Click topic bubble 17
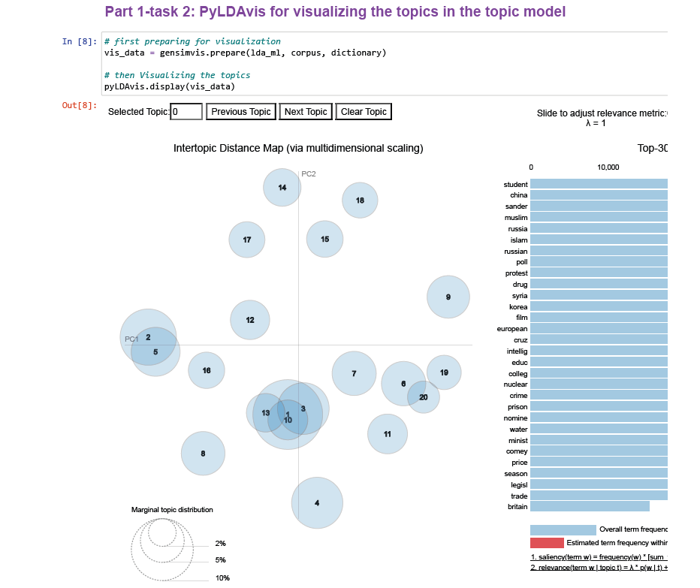This screenshot has width=700, height=588. click(x=247, y=240)
